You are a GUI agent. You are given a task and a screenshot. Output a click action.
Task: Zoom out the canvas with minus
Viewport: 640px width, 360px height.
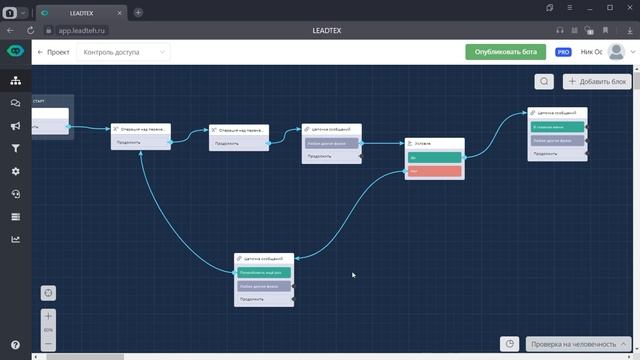(x=48, y=344)
